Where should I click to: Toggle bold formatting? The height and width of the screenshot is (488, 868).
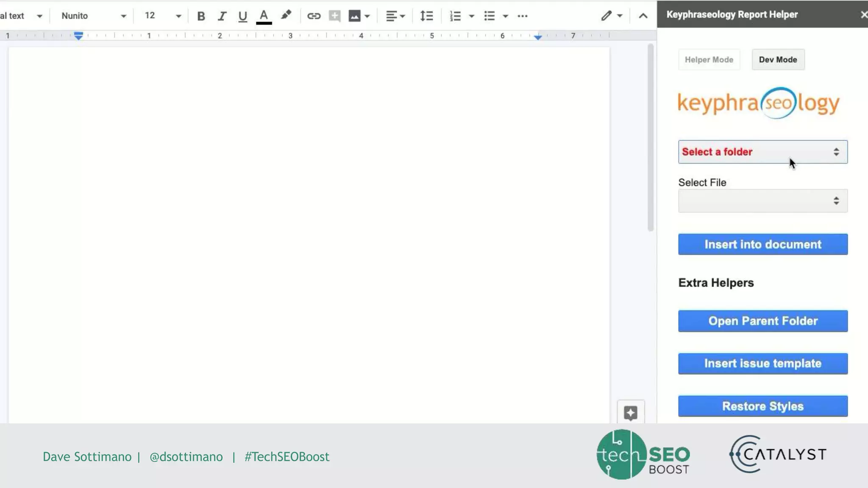pyautogui.click(x=201, y=16)
